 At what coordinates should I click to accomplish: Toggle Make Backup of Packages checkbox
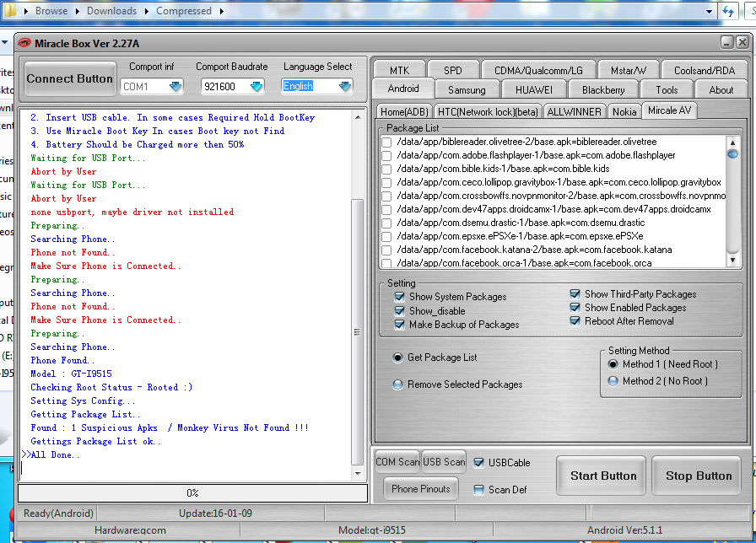pos(399,325)
